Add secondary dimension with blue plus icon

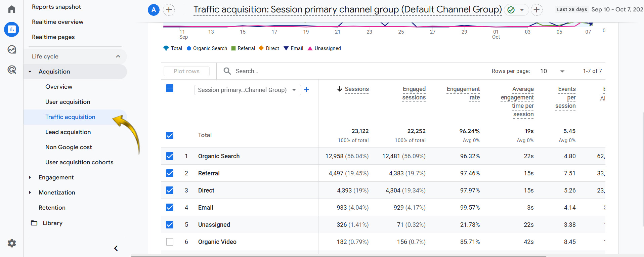click(306, 90)
